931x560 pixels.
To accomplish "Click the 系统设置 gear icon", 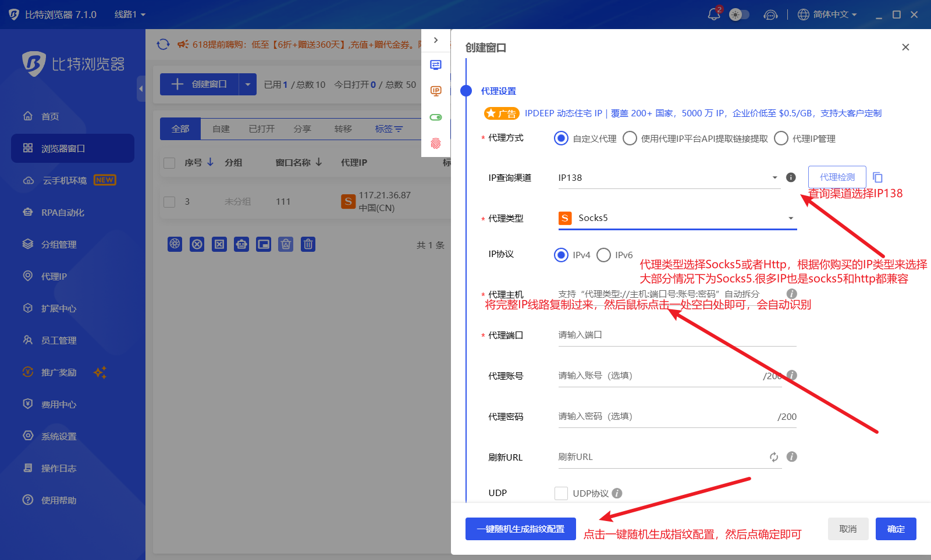I will tap(27, 436).
